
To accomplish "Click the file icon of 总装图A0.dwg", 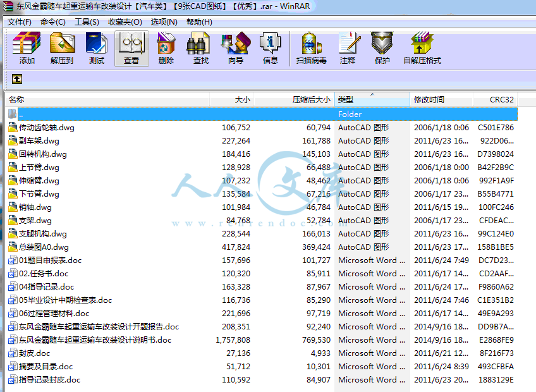I will click(x=13, y=247).
